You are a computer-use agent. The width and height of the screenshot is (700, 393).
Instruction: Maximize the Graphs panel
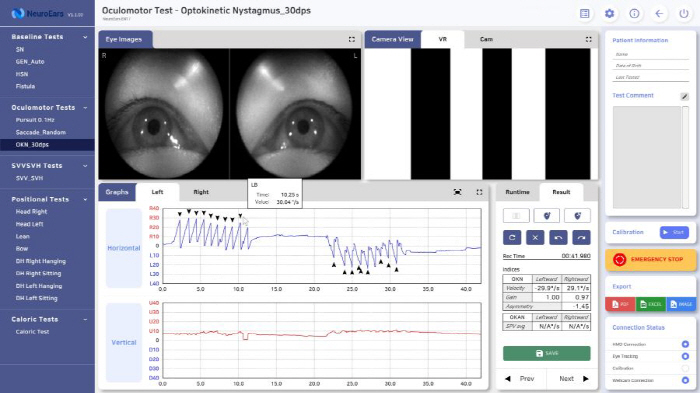(x=479, y=192)
